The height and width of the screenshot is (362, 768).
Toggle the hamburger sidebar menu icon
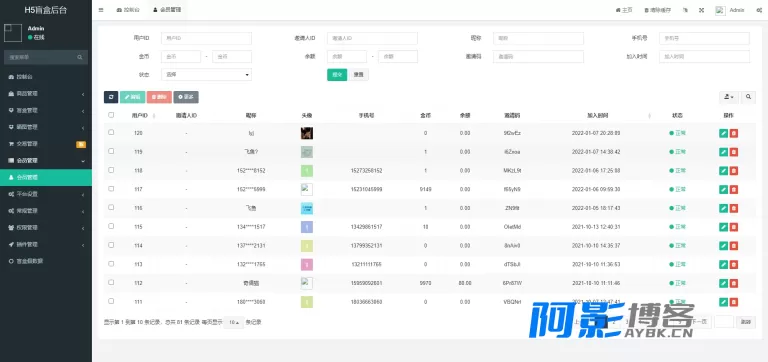(101, 10)
